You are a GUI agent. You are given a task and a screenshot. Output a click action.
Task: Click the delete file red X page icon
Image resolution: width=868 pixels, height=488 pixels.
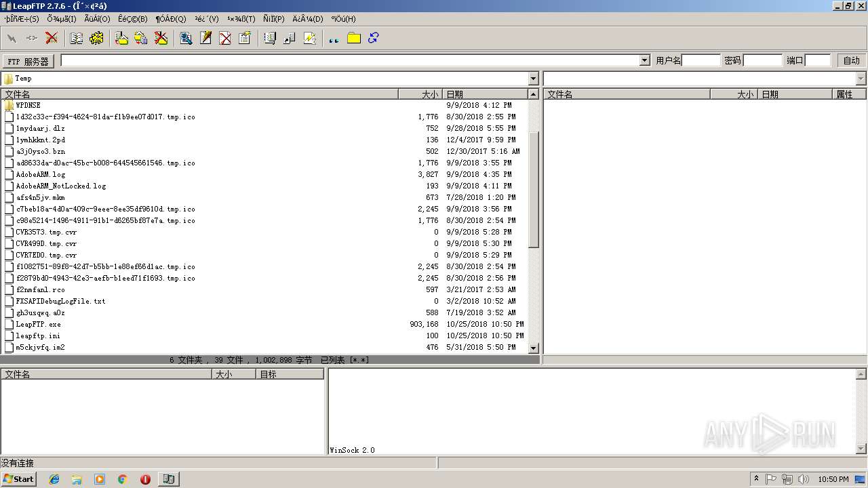point(225,39)
